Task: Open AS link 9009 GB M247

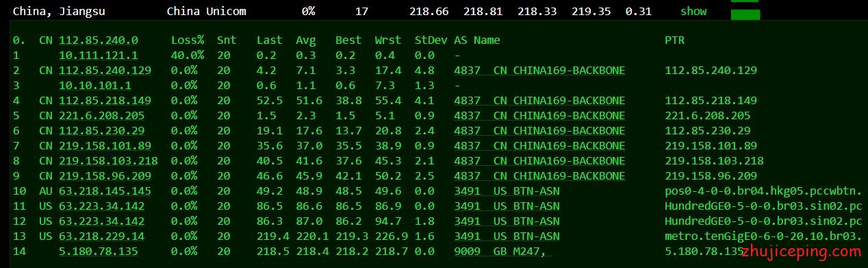Action: pos(503,251)
